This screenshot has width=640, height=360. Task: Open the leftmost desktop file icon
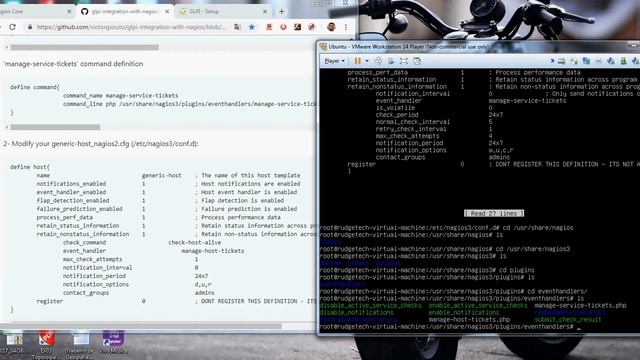[x=13, y=342]
